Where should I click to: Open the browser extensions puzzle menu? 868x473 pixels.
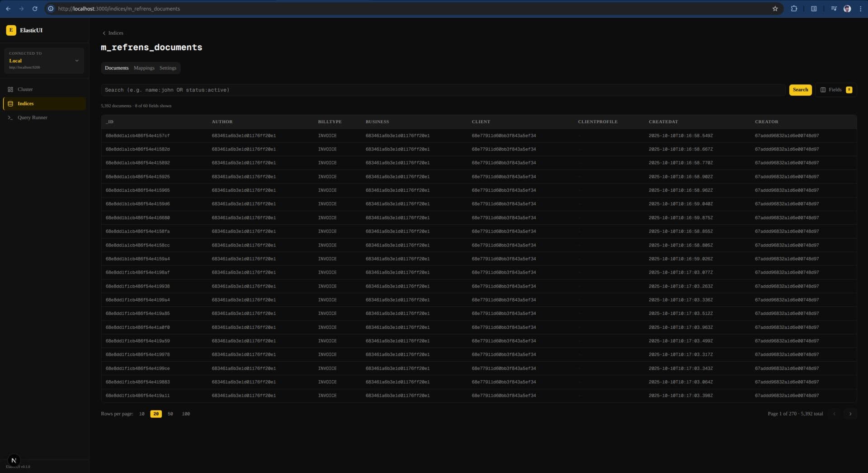(x=794, y=8)
